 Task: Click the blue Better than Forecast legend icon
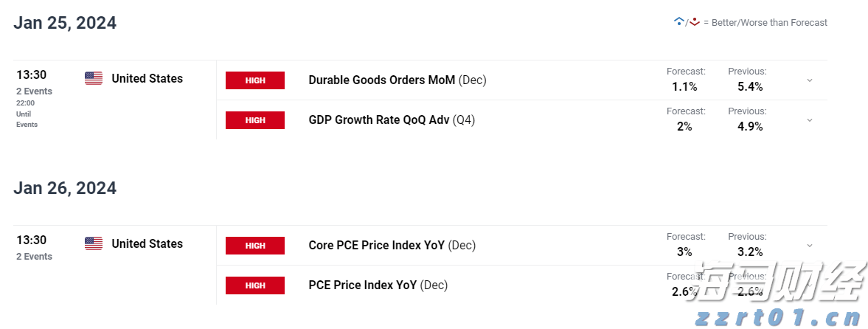(678, 22)
